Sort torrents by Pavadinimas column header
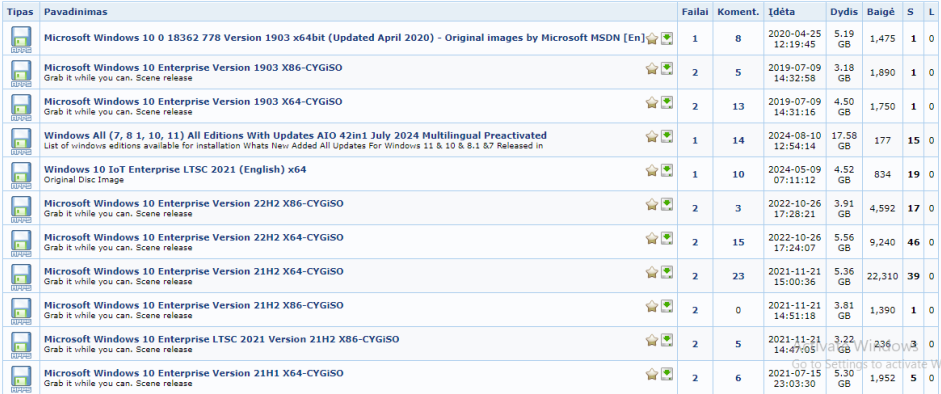Image resolution: width=941 pixels, height=394 pixels. coord(76,11)
